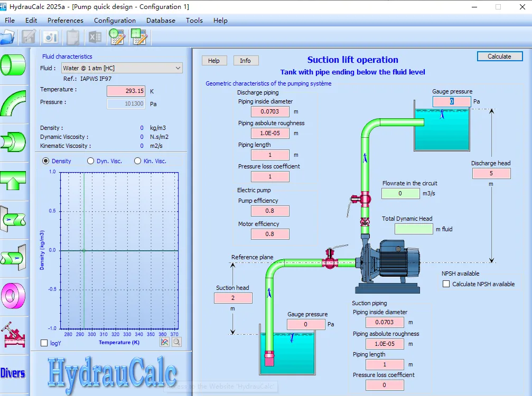This screenshot has width=532, height=396.
Task: Click the Motor efficiency field
Action: [270, 234]
